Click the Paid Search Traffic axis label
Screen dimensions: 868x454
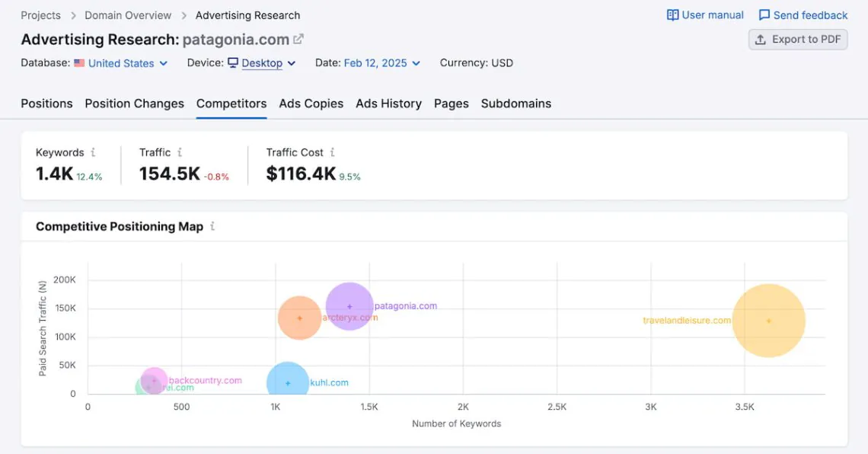pyautogui.click(x=42, y=328)
